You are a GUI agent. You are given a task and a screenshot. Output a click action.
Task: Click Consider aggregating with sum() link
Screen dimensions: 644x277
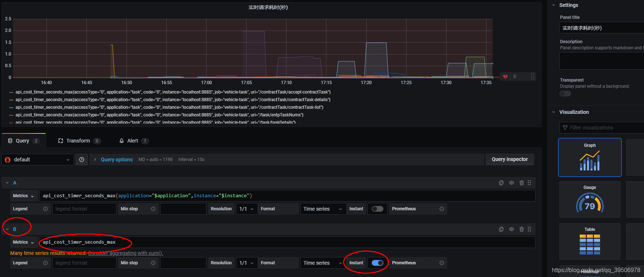click(x=125, y=253)
